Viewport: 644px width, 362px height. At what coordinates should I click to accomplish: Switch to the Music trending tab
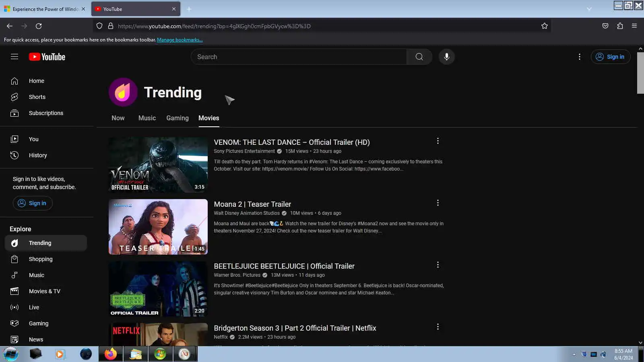[147, 118]
